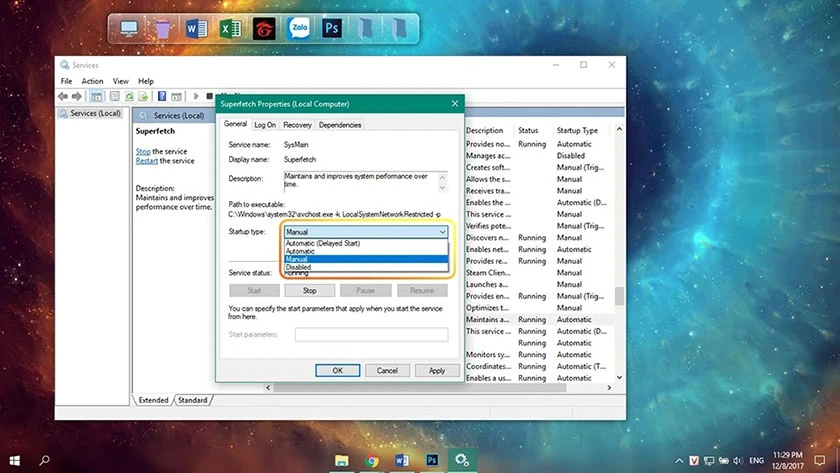Click the Start parameters field
The image size is (840, 473).
pyautogui.click(x=371, y=334)
